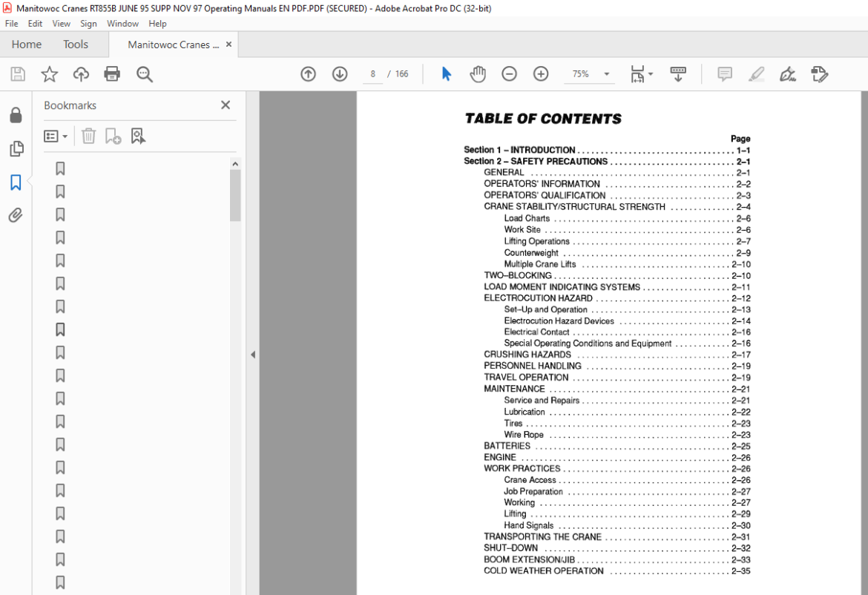Open the Find text magnifier tool
The height and width of the screenshot is (595, 868).
point(145,74)
